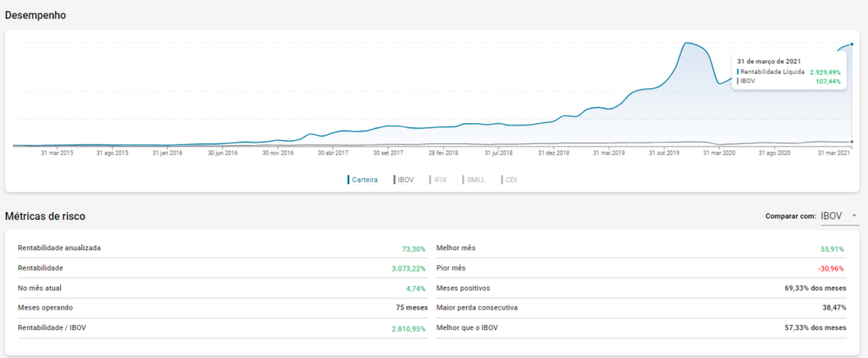Click the gray endpoint marker of IBOV line
Viewport: 868px width, 358px height.
pos(851,142)
